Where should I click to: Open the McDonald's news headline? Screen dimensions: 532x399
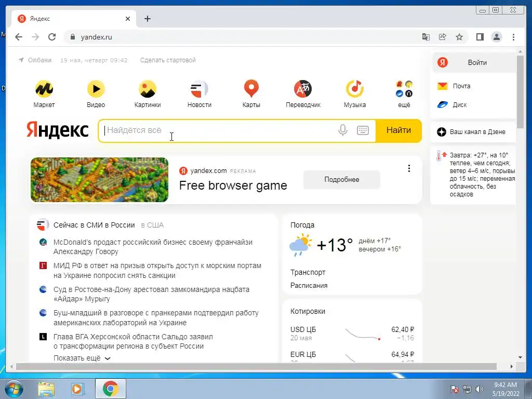(153, 247)
